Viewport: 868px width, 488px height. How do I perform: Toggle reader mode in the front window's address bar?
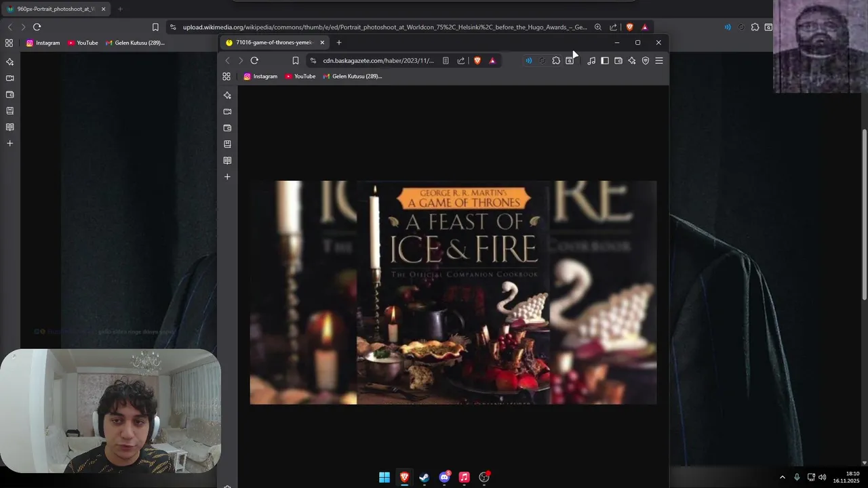coord(446,60)
